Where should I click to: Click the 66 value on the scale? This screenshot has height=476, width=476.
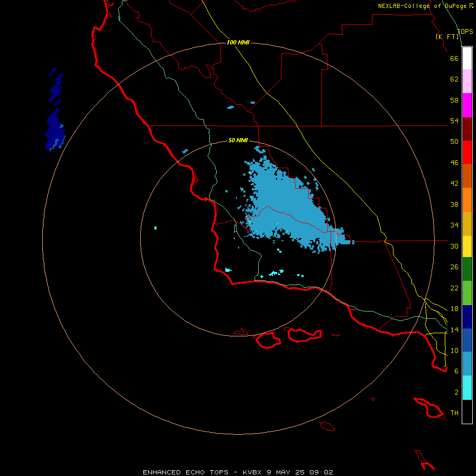pos(454,58)
